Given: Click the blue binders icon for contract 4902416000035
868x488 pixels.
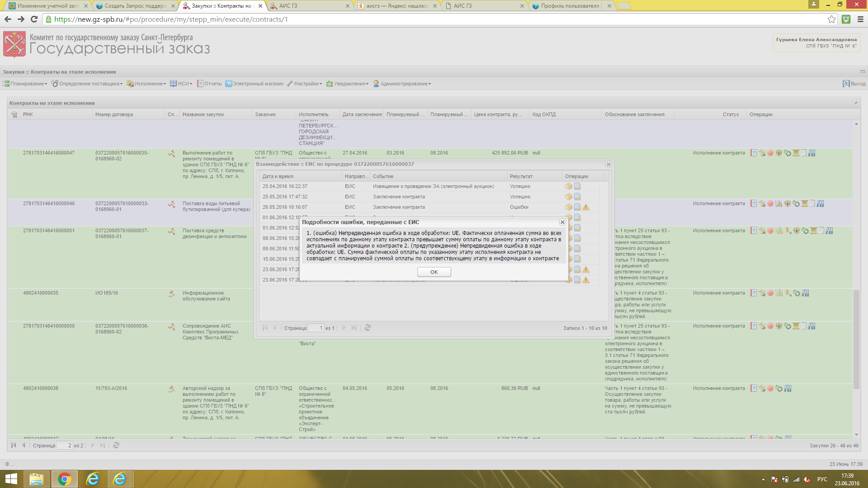Looking at the screenshot, I should coord(806,293).
